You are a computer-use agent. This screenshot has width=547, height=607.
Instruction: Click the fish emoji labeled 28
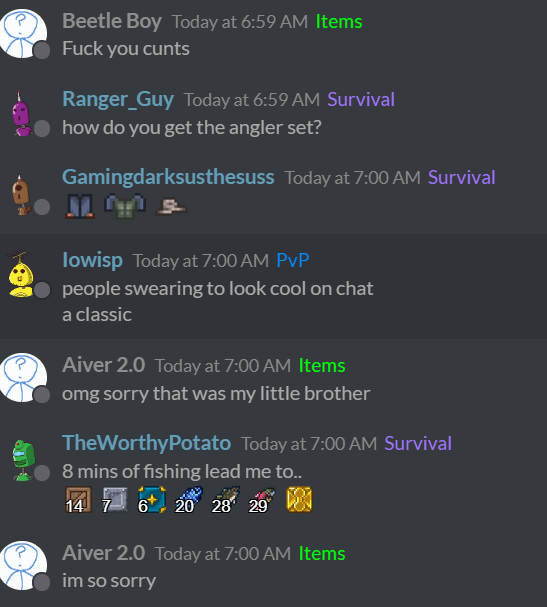(226, 500)
